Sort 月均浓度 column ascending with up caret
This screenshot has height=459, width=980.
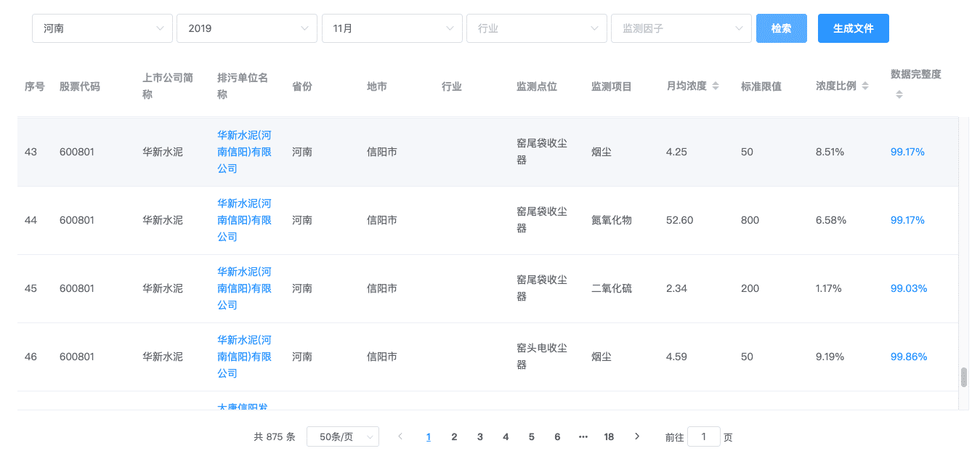pos(715,83)
